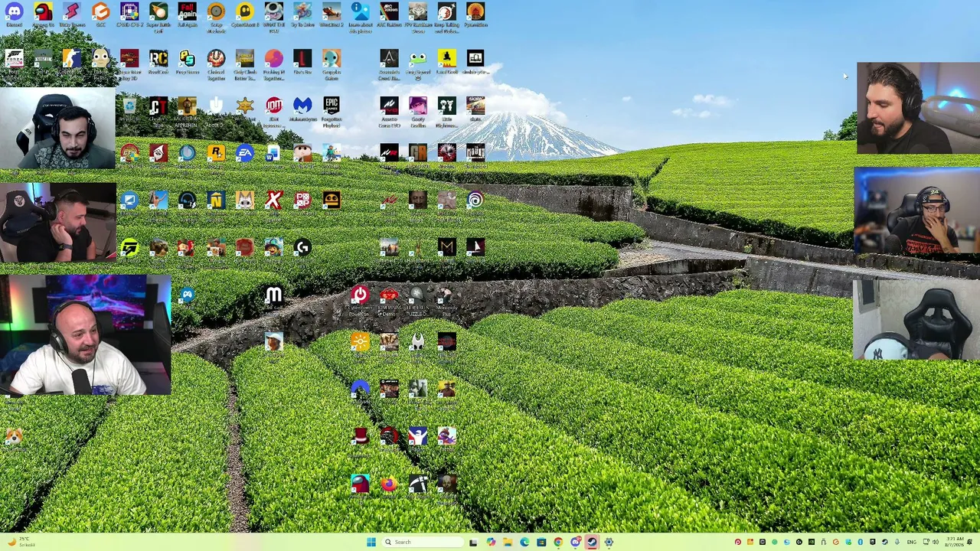Open the skate. game shortcut
This screenshot has height=551, width=980.
475,109
